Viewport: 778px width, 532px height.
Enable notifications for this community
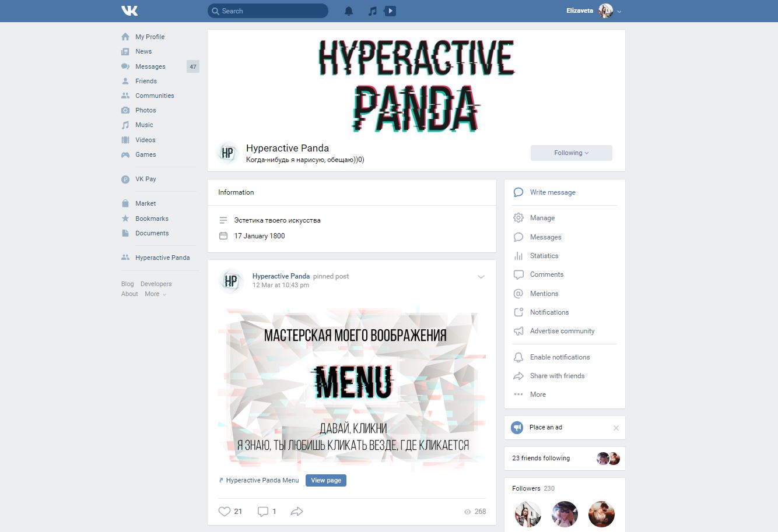pyautogui.click(x=559, y=357)
